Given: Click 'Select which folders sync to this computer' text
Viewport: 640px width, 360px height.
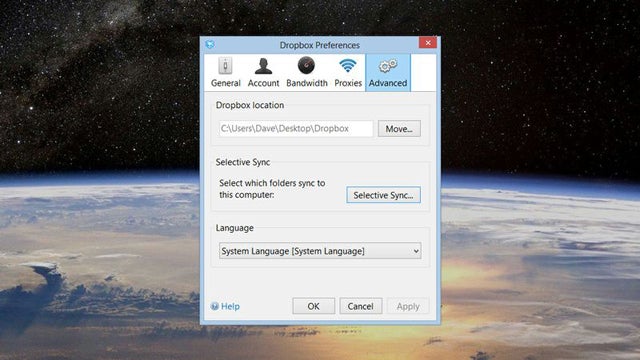Looking at the screenshot, I should point(272,189).
